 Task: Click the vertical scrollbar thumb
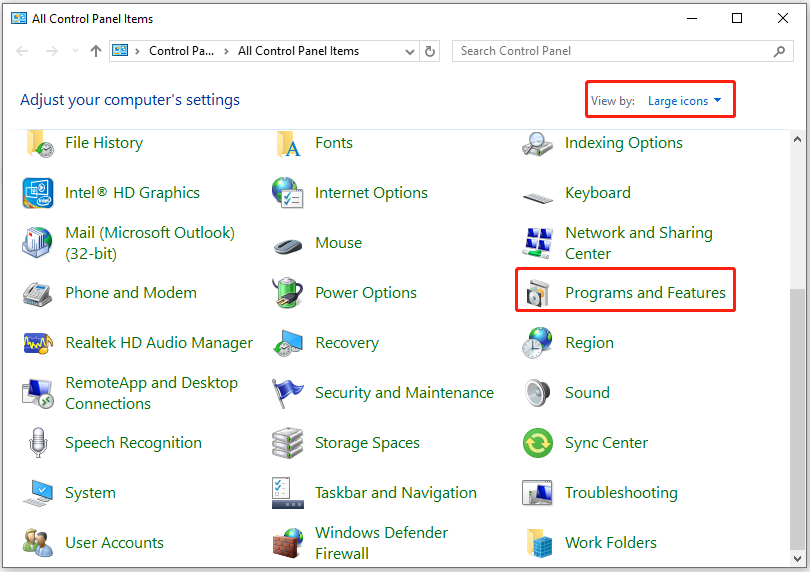pyautogui.click(x=797, y=419)
